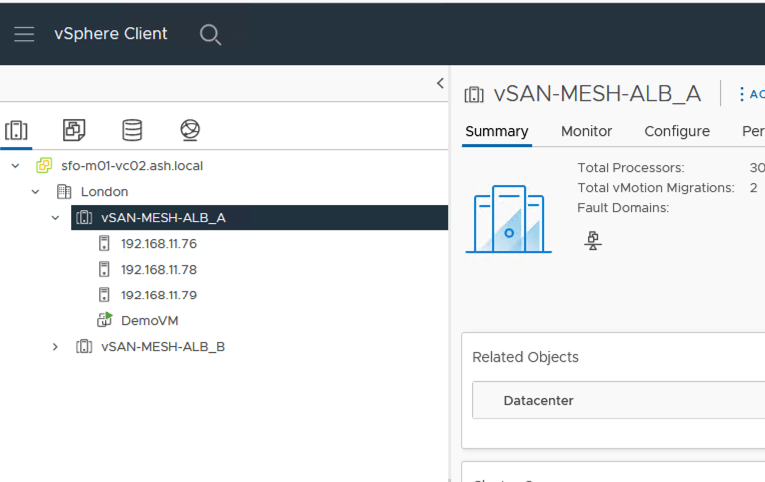765x482 pixels.
Task: Switch to Networking inventory view
Action: [x=190, y=130]
